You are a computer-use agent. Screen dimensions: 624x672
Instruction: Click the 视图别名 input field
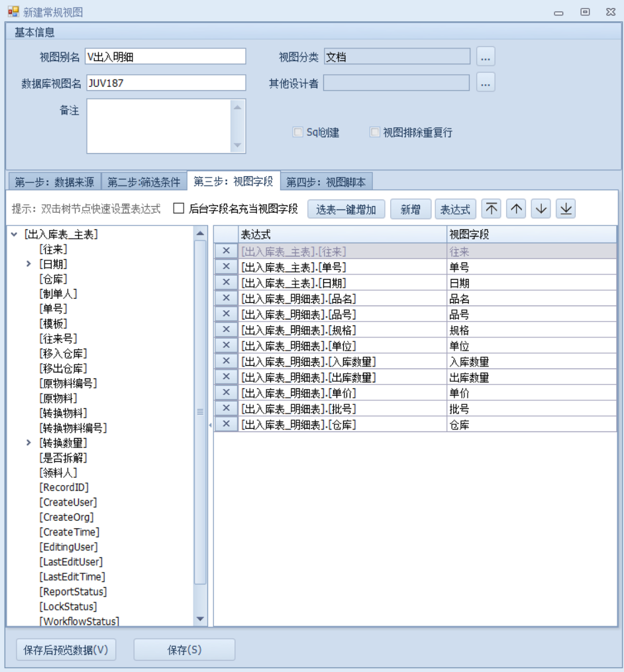[166, 57]
